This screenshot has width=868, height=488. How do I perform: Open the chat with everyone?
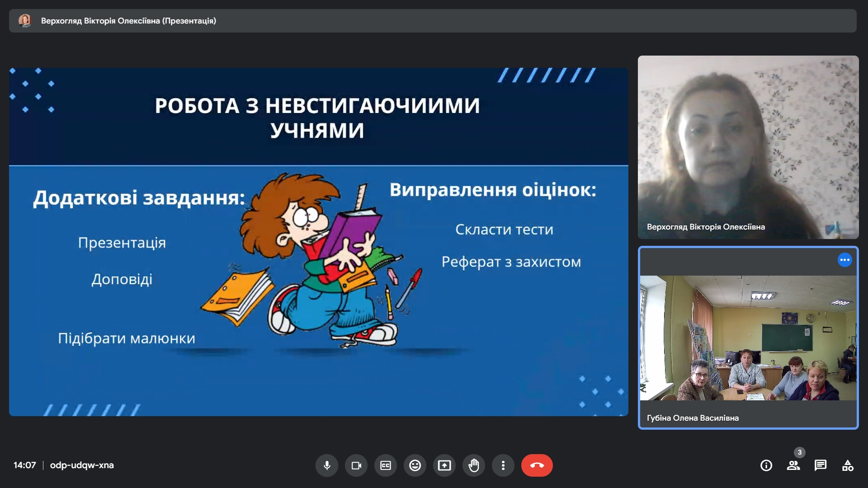pos(821,465)
